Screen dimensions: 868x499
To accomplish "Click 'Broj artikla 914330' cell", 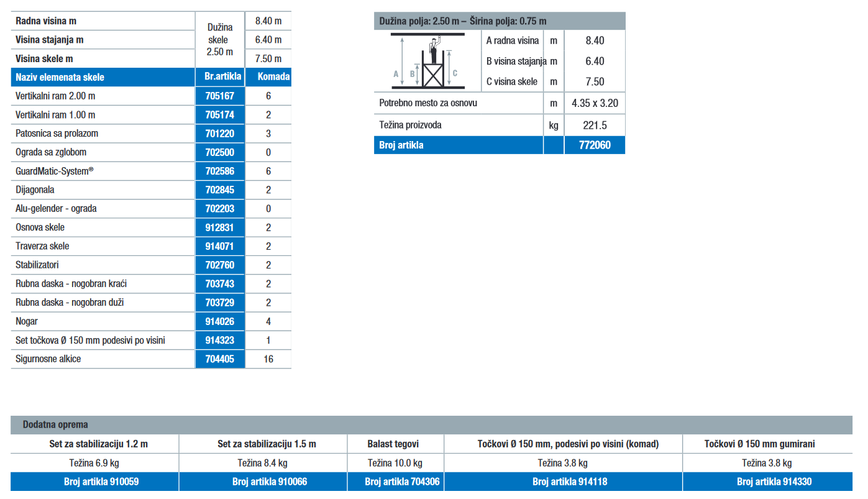I will tap(767, 482).
